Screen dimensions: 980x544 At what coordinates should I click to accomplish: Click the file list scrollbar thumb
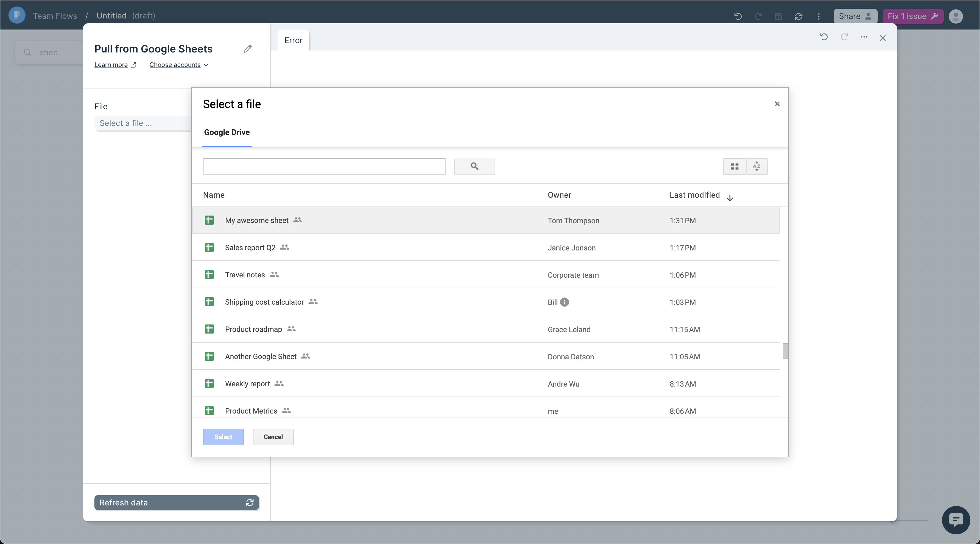785,351
